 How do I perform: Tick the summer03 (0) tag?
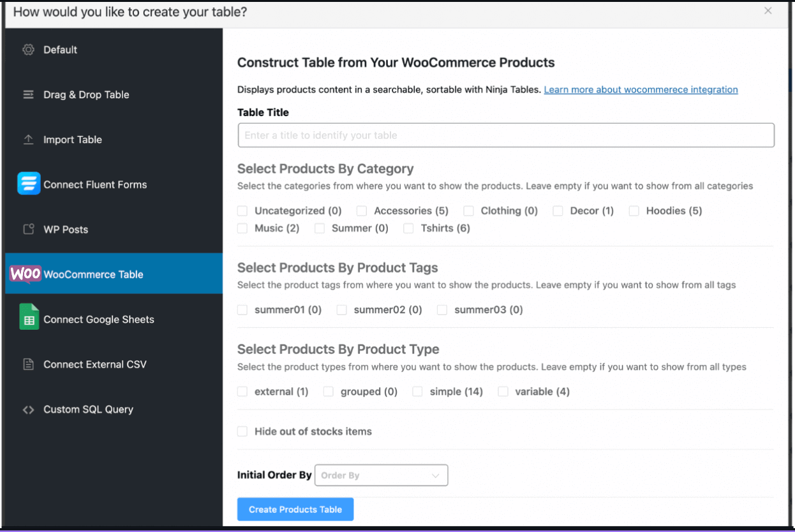pyautogui.click(x=442, y=309)
